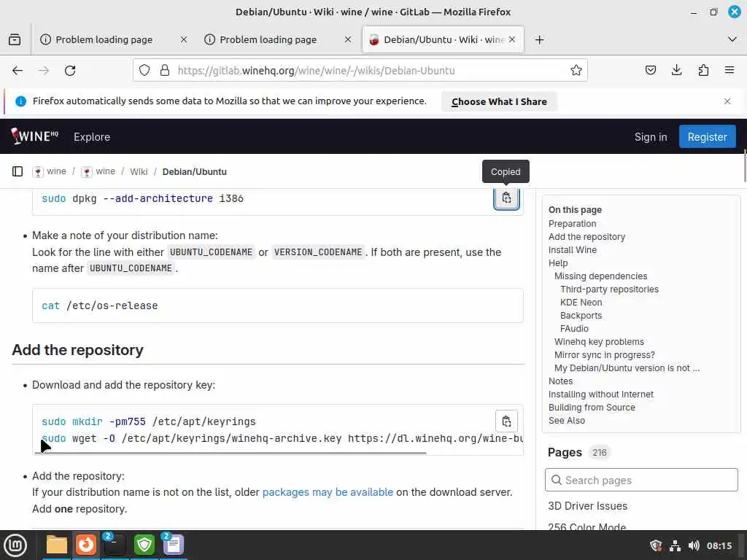
Task: Dismiss the Firefox data notification bar
Action: (727, 101)
